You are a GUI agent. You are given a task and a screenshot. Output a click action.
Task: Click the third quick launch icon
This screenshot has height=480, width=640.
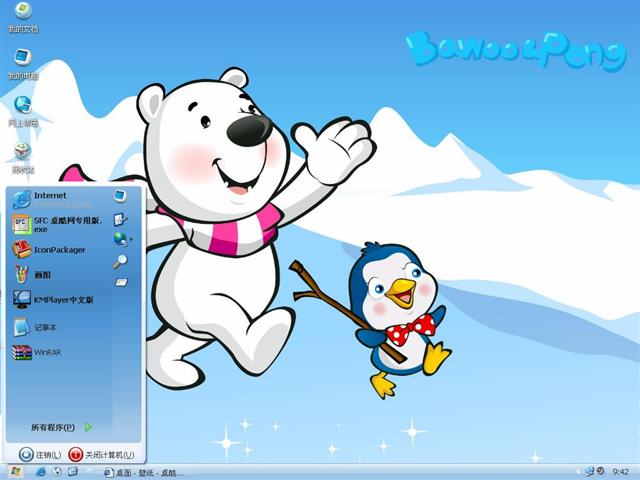click(x=73, y=471)
